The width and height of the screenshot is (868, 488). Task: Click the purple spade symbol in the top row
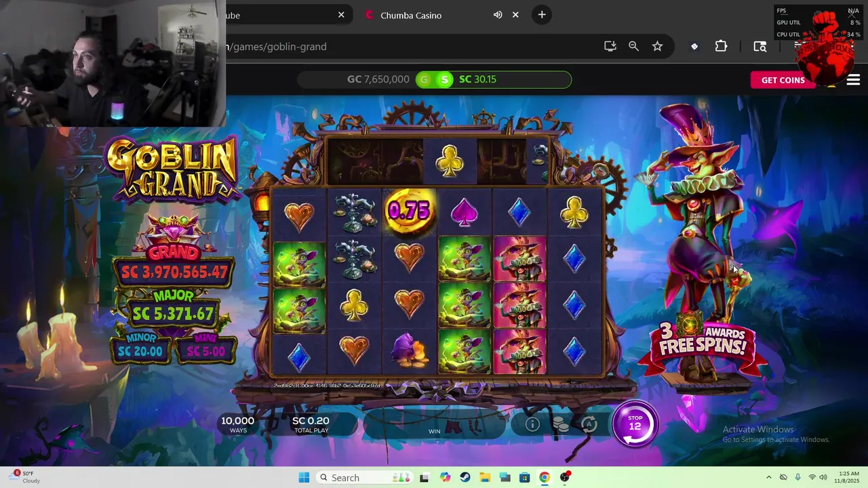[465, 213]
